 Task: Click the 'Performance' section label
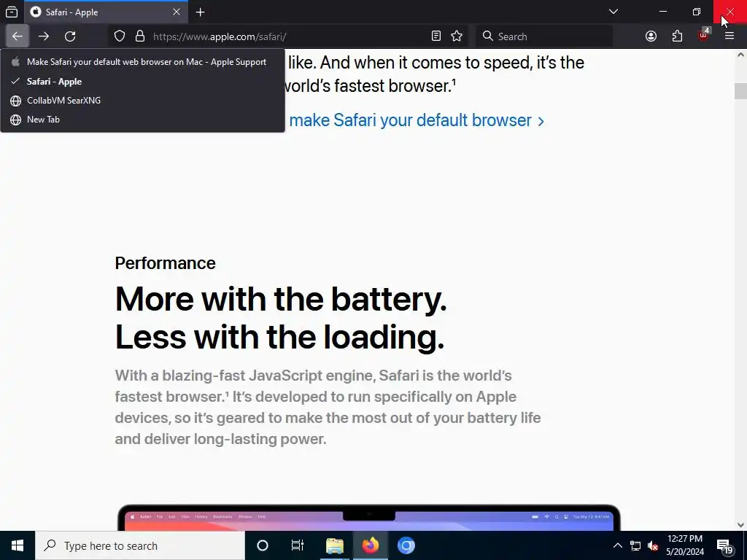(166, 263)
